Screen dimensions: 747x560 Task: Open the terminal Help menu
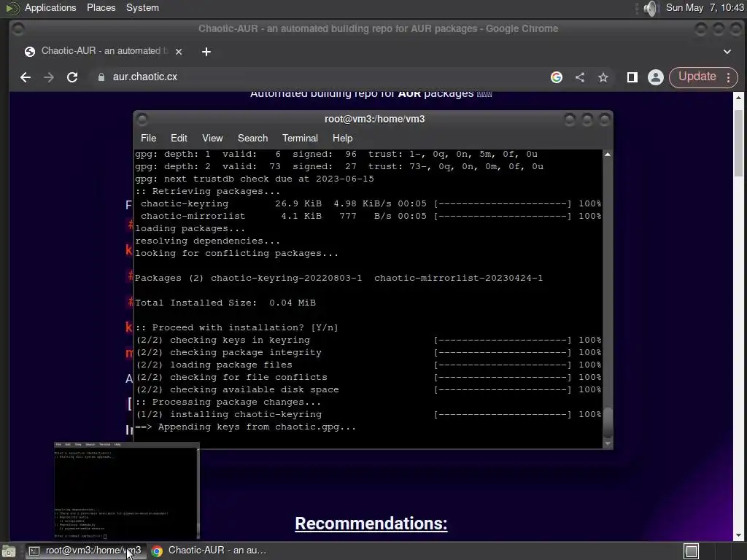[342, 138]
